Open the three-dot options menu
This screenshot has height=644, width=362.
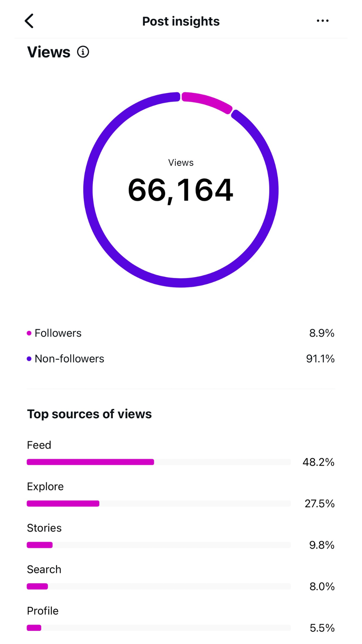(x=322, y=21)
